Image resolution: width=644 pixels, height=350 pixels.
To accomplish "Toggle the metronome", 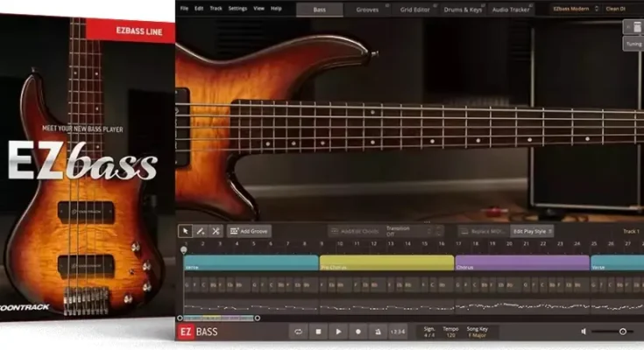I will coord(378,332).
